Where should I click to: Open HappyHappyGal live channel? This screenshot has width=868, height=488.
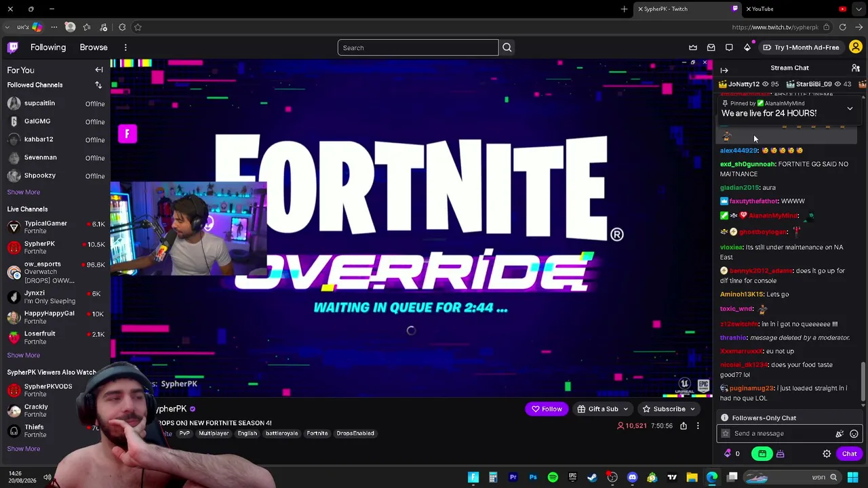[x=56, y=317]
